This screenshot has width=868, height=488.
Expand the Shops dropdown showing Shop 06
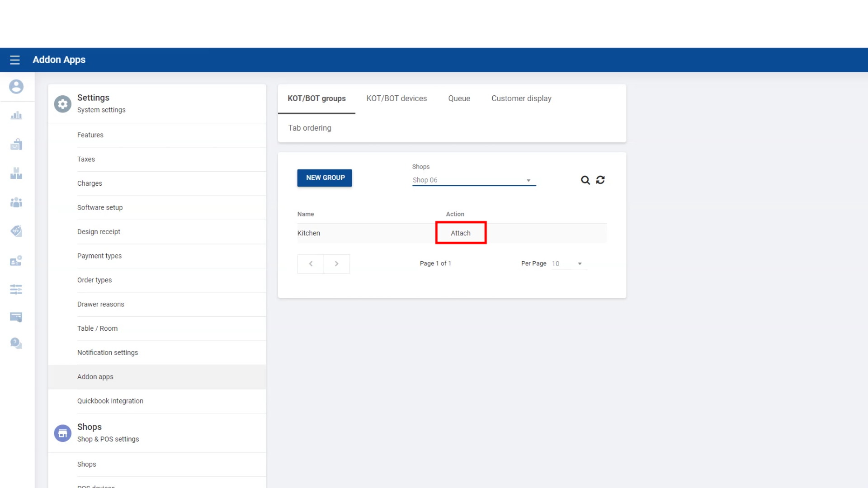(474, 180)
